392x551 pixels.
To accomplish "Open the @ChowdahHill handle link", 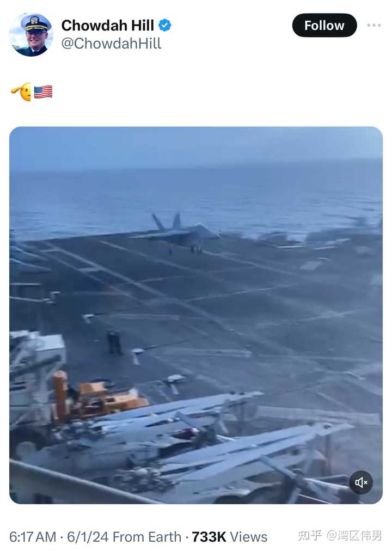I will [x=111, y=44].
